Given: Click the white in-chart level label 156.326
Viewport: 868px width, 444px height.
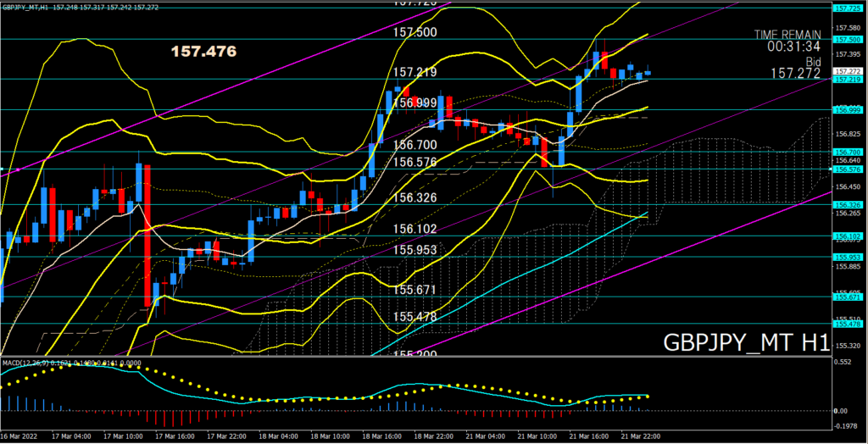Looking at the screenshot, I should [x=415, y=197].
